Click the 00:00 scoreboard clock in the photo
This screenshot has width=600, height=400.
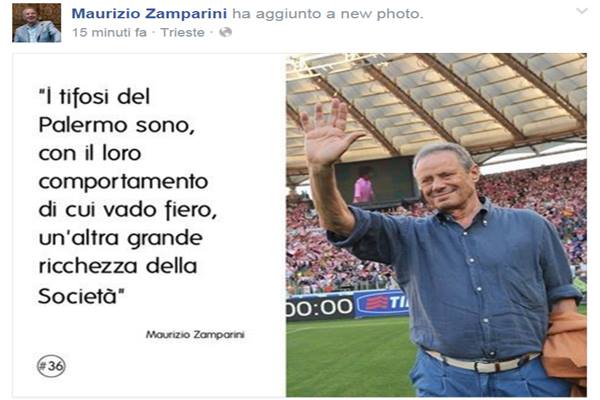tap(320, 307)
